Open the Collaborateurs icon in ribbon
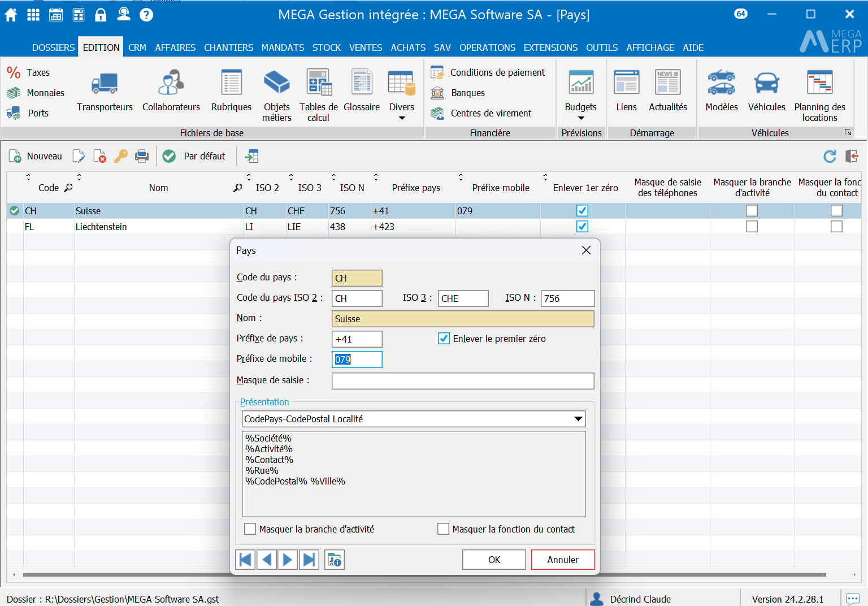This screenshot has height=606, width=868. click(x=171, y=84)
